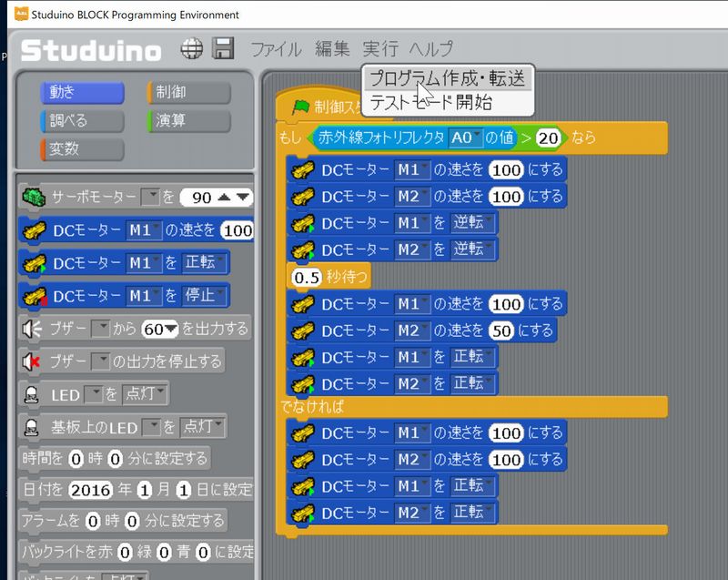The height and width of the screenshot is (580, 728).
Task: Open the LED 点灯 state dropdown
Action: pos(147,395)
